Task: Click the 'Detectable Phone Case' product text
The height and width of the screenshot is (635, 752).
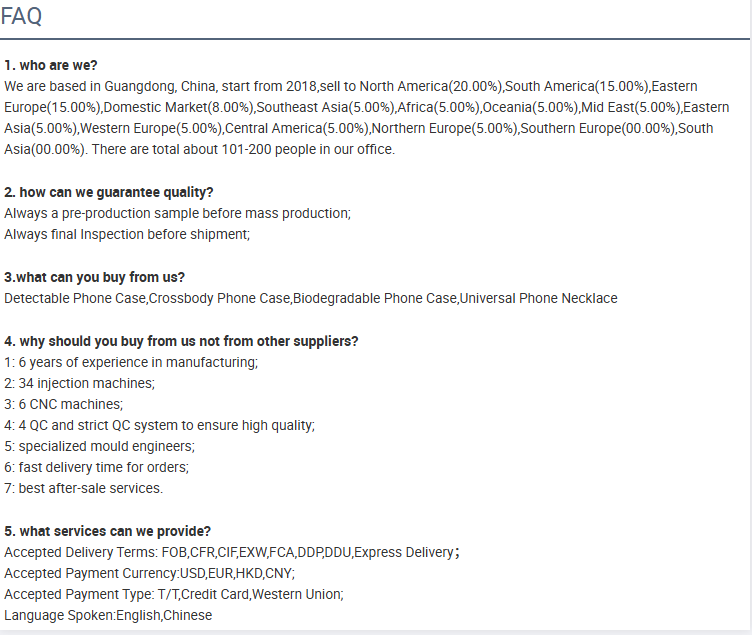Action: coord(75,298)
